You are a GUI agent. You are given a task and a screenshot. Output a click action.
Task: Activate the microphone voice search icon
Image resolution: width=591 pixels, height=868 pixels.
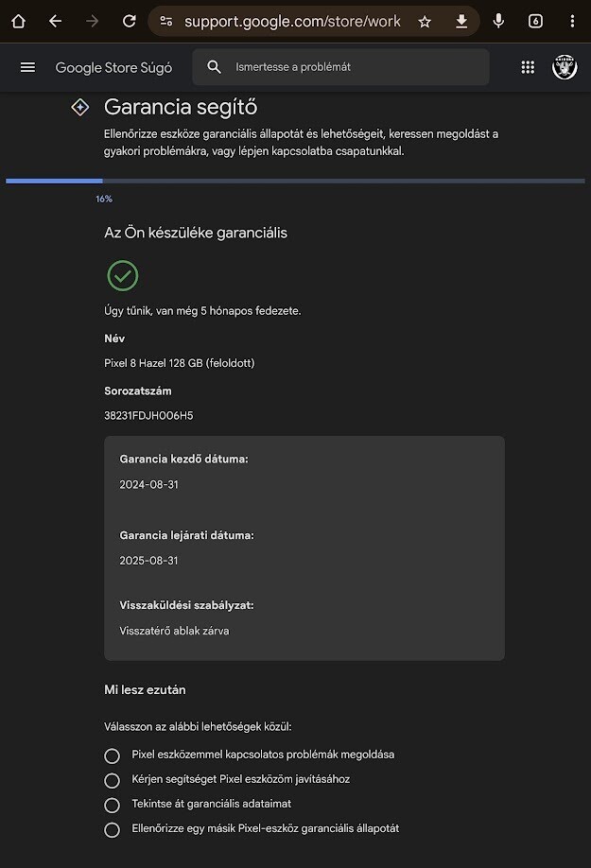(x=498, y=21)
